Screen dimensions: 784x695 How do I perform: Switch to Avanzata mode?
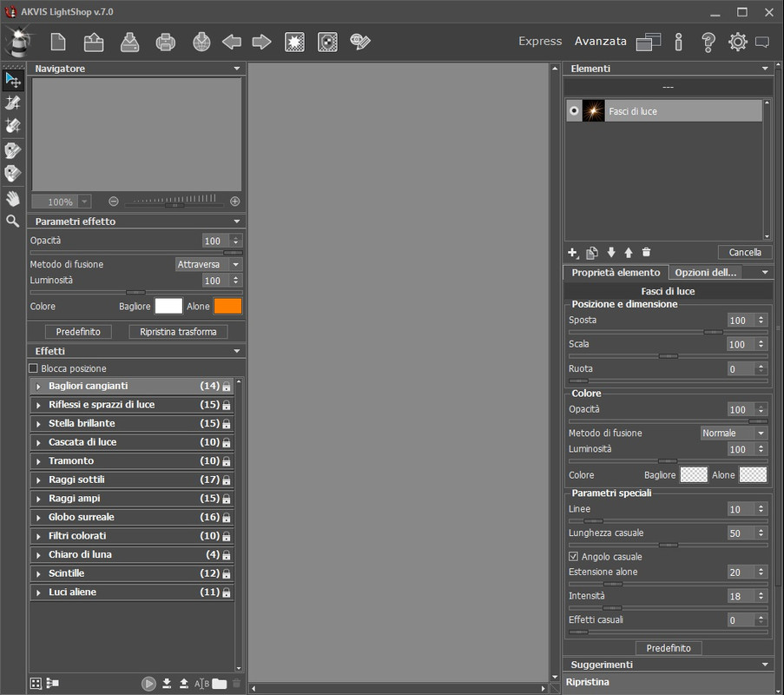click(x=601, y=41)
